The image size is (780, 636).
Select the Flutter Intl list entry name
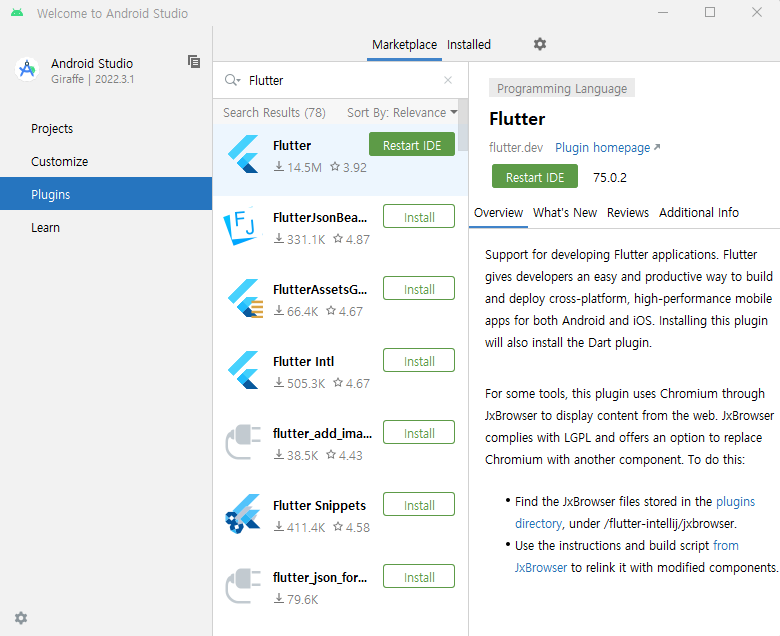303,362
